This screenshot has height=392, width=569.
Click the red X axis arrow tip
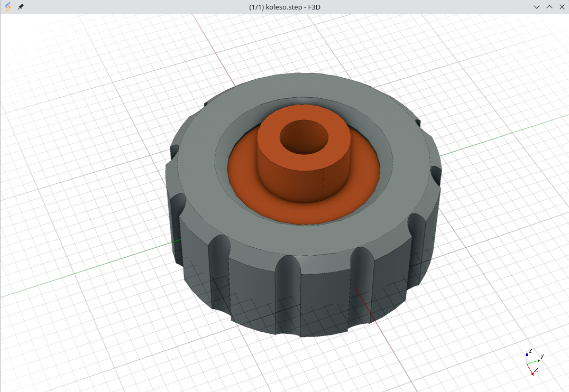click(x=532, y=374)
